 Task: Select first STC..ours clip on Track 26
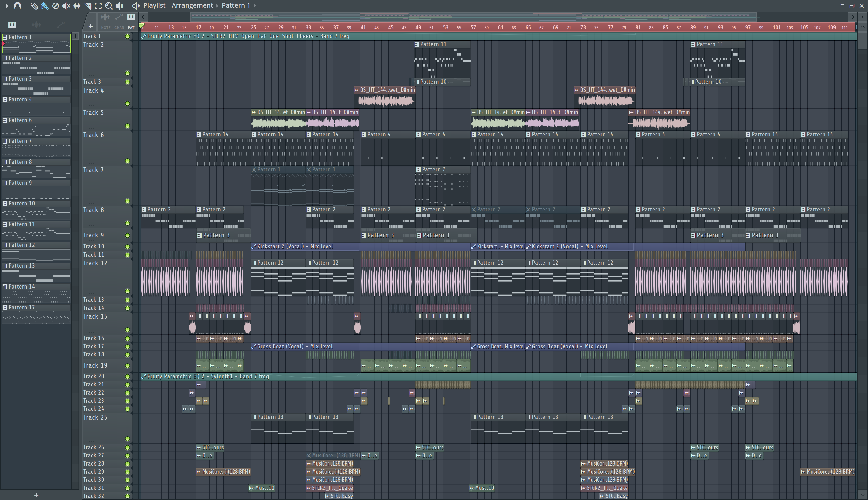(210, 447)
